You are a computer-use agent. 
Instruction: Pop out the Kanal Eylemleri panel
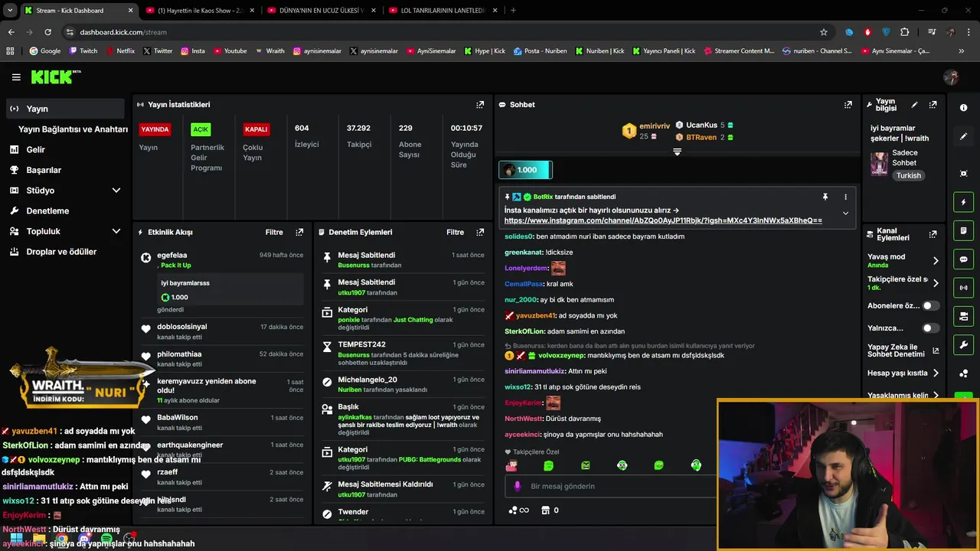(933, 234)
